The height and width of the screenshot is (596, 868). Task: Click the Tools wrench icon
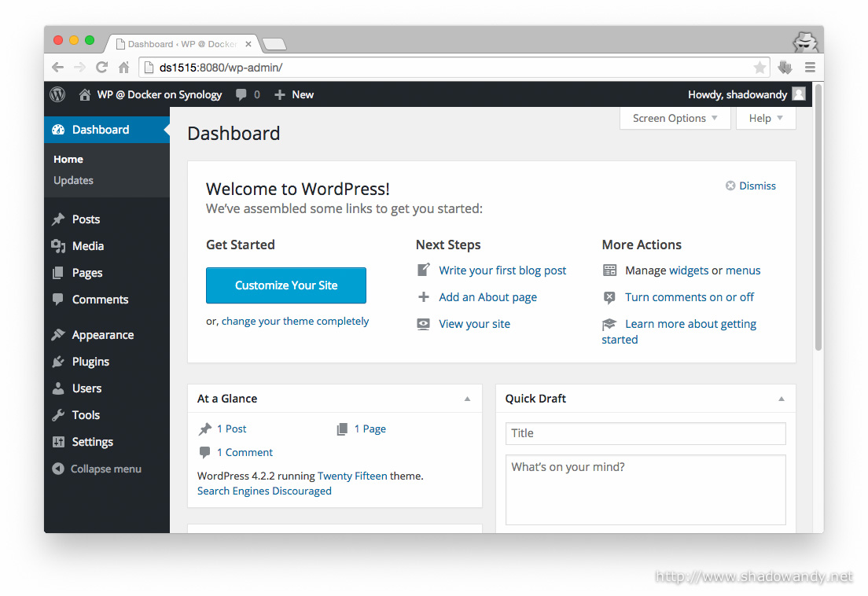(58, 415)
